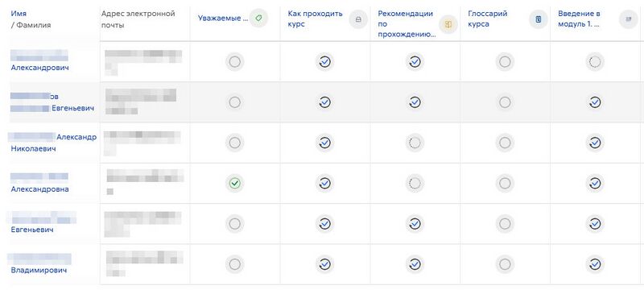
Task: Sort by Фамилия in the column header
Action: coord(33,25)
